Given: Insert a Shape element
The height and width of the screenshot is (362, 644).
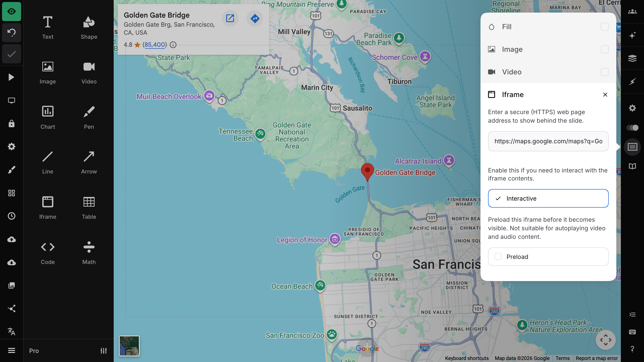Looking at the screenshot, I should pos(89,28).
